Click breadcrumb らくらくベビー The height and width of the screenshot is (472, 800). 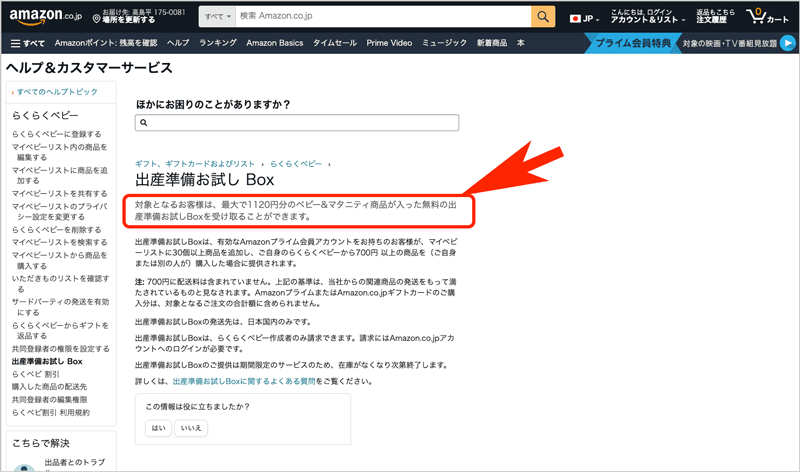296,164
